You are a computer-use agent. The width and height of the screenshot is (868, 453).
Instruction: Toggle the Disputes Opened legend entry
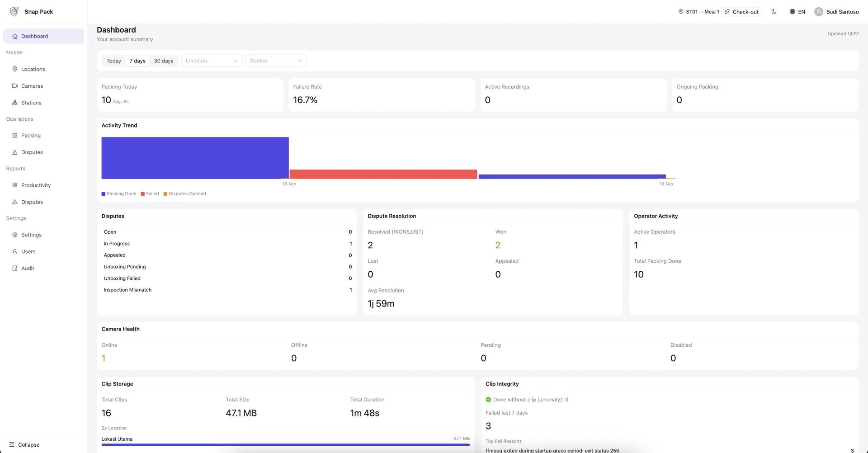(184, 194)
